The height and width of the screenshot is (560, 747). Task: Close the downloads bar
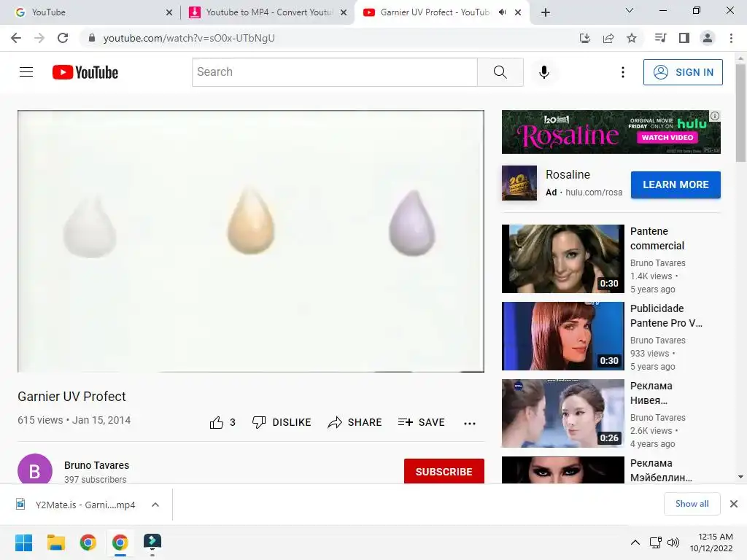(734, 504)
